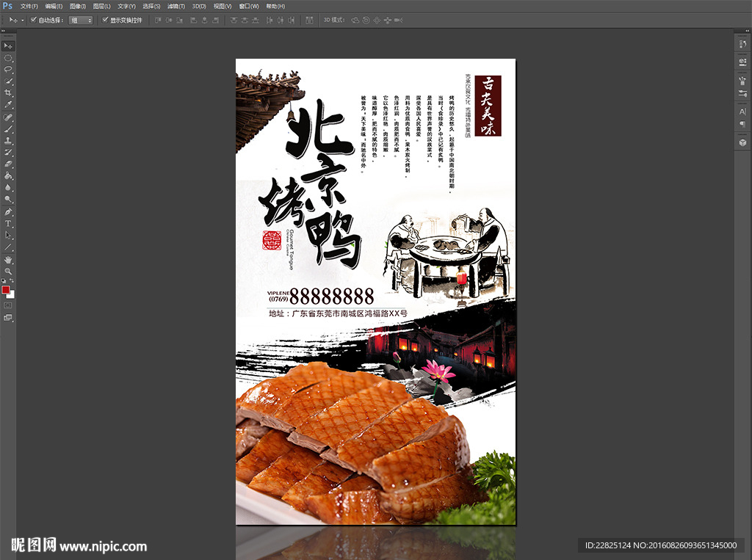Open the 窗口(W) menu
752x560 pixels.
click(x=248, y=6)
